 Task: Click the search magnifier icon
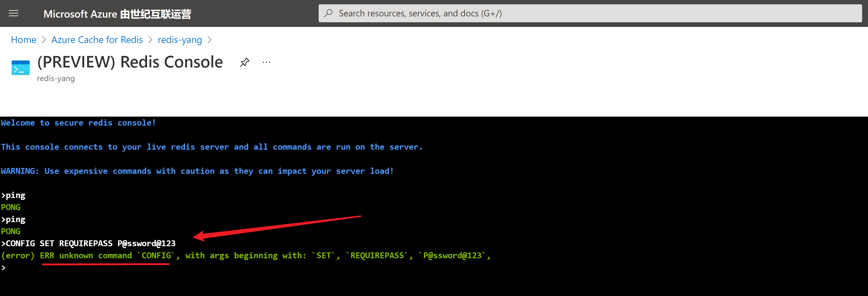pos(328,13)
